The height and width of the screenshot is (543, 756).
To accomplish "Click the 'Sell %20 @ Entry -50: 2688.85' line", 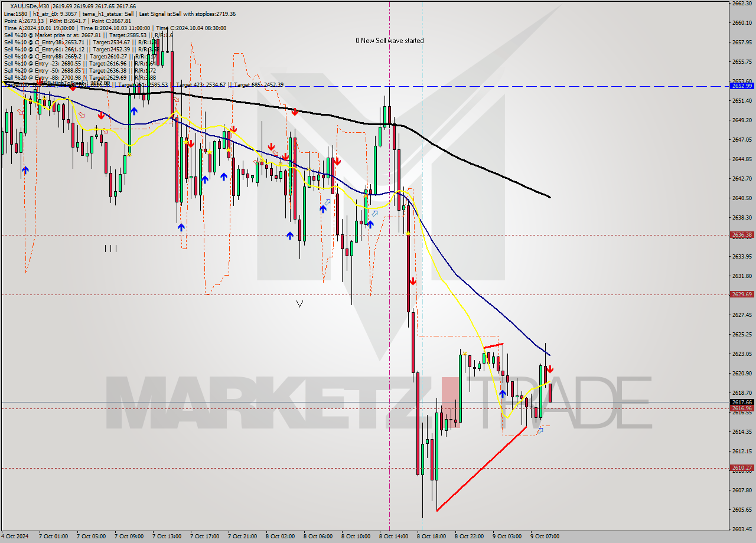I will [80, 70].
